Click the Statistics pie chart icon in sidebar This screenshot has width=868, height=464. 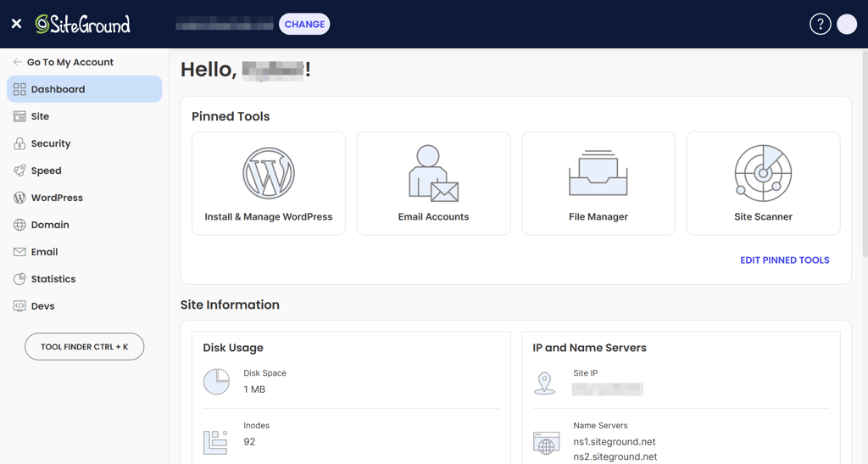(19, 279)
